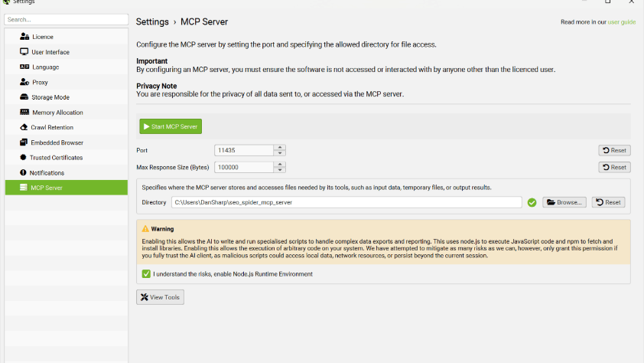Open Notifications settings
This screenshot has width=644, height=363.
66,172
